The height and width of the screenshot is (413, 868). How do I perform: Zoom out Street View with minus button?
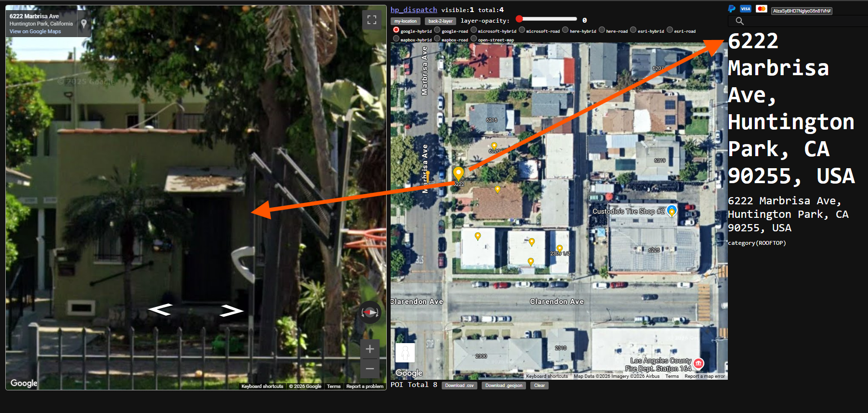[x=369, y=369]
